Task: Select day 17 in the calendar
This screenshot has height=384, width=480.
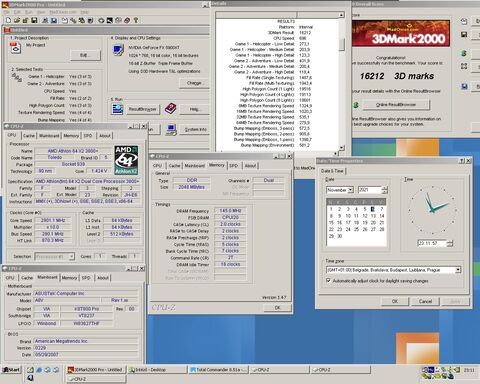Action: pyautogui.click(x=348, y=222)
